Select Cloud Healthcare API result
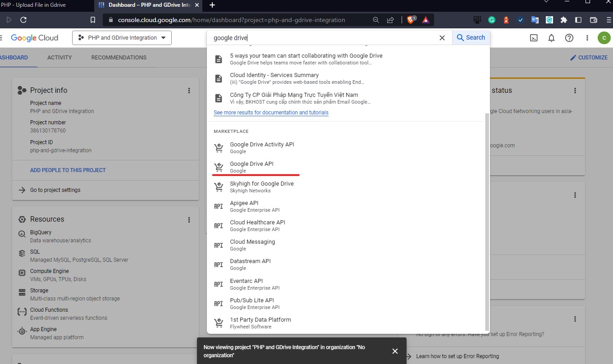The image size is (613, 364). coord(345,226)
